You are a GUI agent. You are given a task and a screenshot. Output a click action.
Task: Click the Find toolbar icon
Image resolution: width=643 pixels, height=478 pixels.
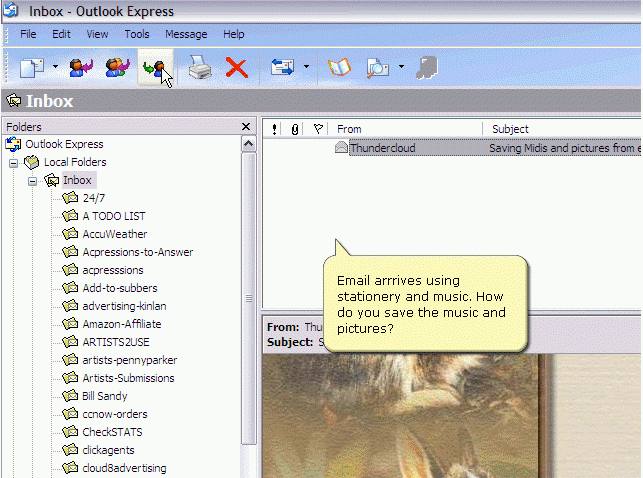tap(378, 68)
